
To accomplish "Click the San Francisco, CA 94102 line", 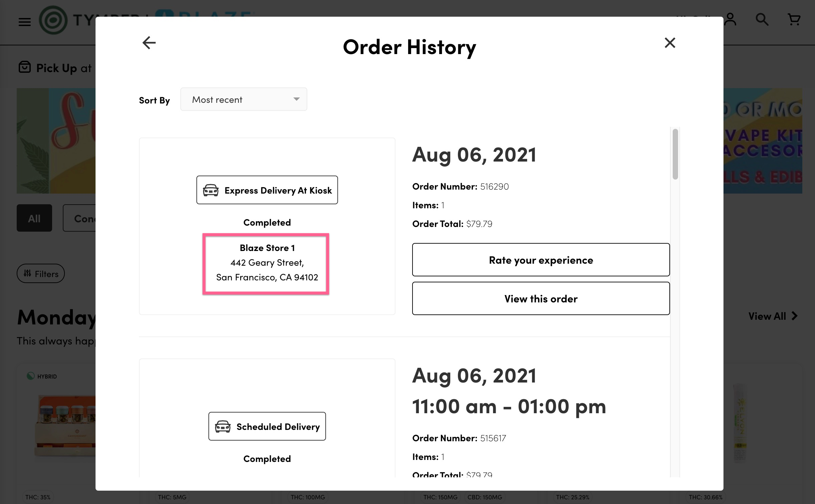I will (267, 277).
